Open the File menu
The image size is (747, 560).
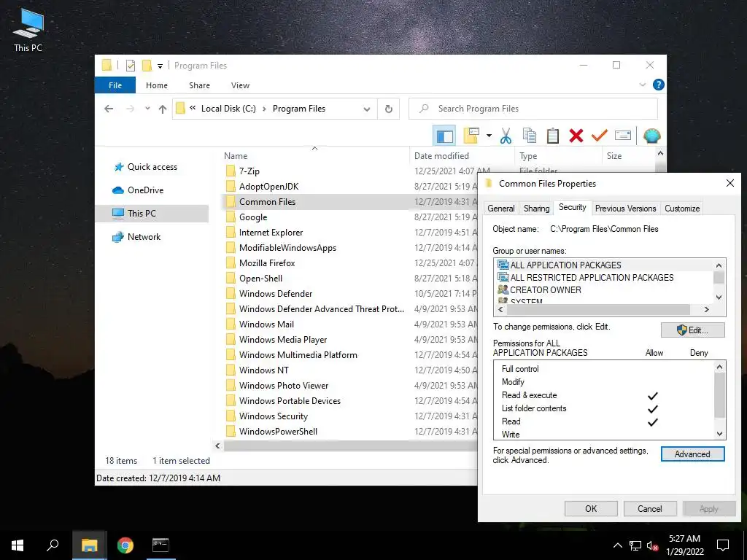point(115,85)
